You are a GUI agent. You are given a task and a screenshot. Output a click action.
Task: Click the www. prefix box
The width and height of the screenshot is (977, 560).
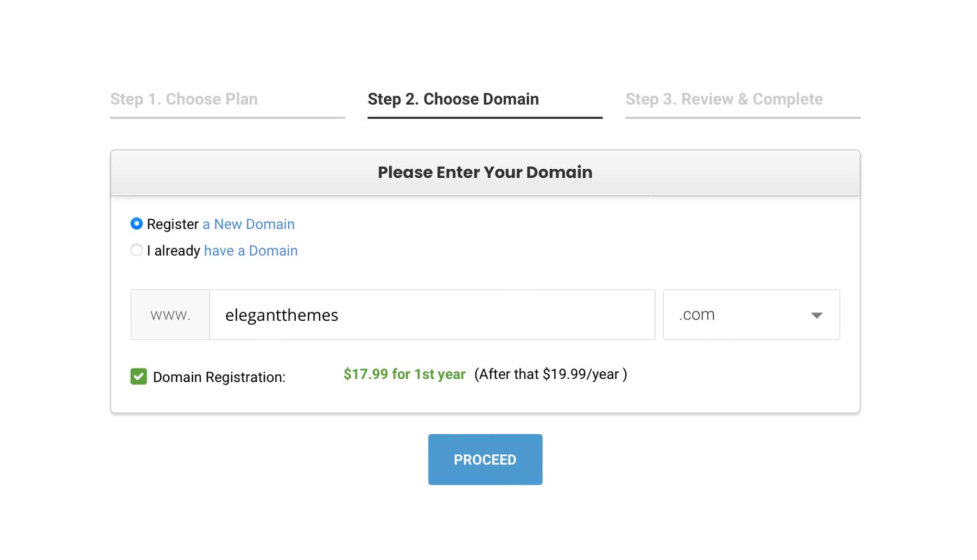(169, 314)
